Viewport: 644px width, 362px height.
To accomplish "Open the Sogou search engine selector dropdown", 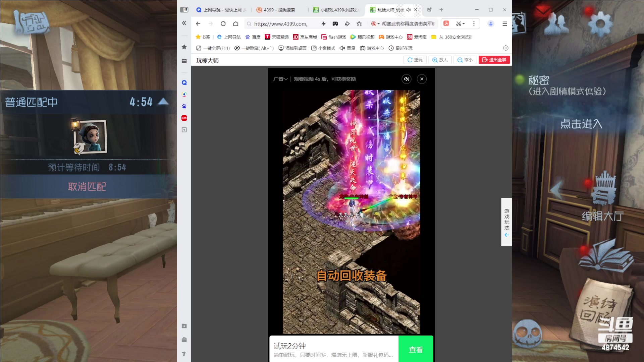I will pyautogui.click(x=375, y=24).
